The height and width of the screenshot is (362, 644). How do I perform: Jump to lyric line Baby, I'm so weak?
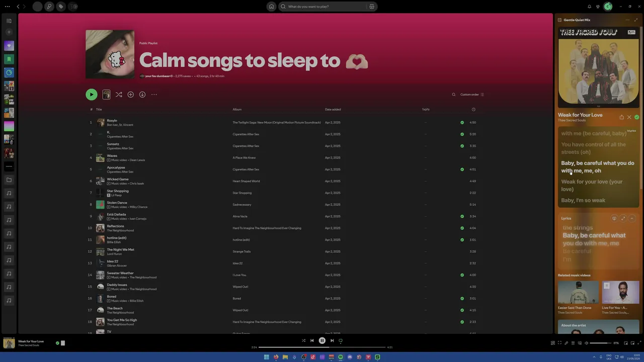coord(583,200)
